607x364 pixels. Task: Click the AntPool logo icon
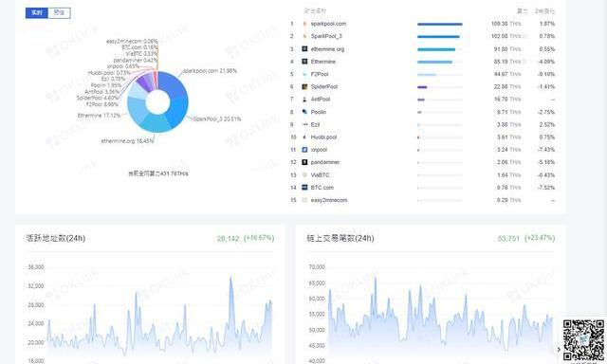tap(304, 100)
